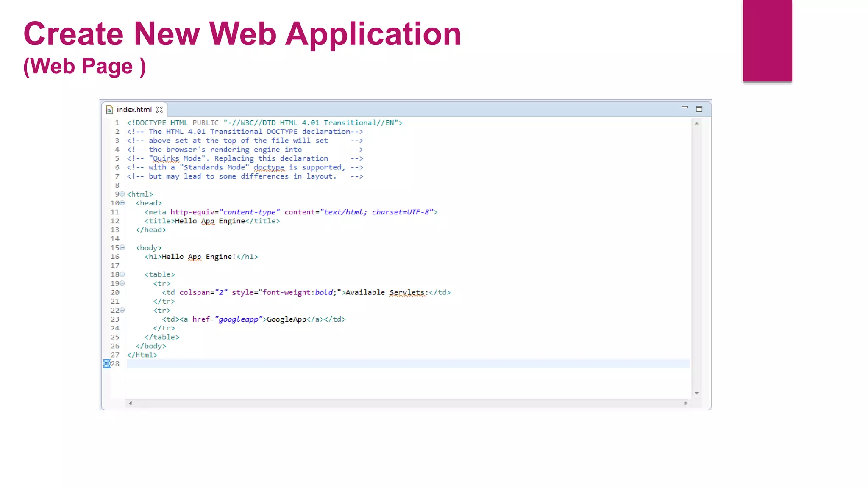
Task: Collapse the second tr fold on line 22
Action: (122, 310)
